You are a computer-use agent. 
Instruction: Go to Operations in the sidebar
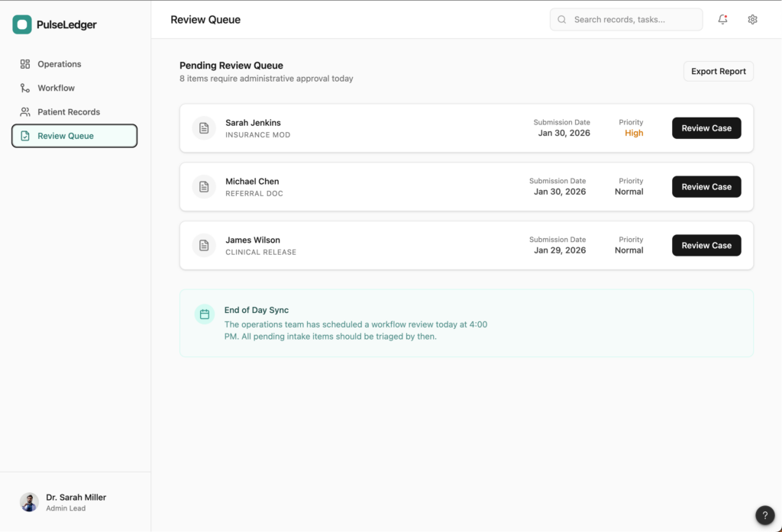[x=74, y=64]
